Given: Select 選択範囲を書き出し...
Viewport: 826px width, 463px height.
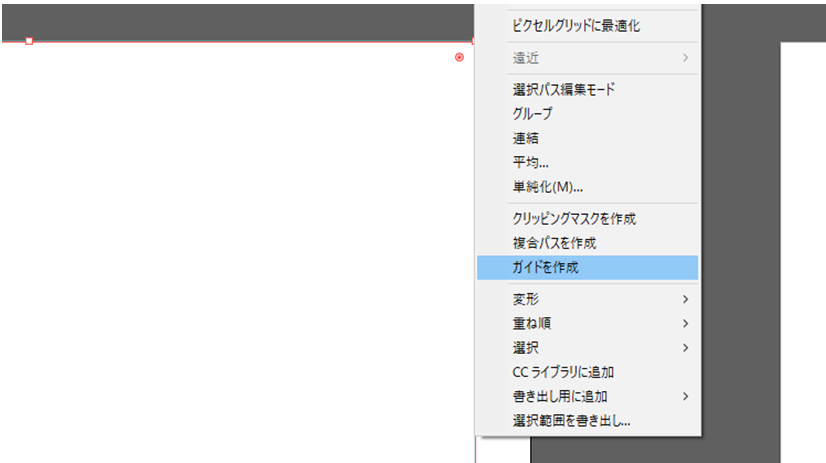Looking at the screenshot, I should pos(587,420).
